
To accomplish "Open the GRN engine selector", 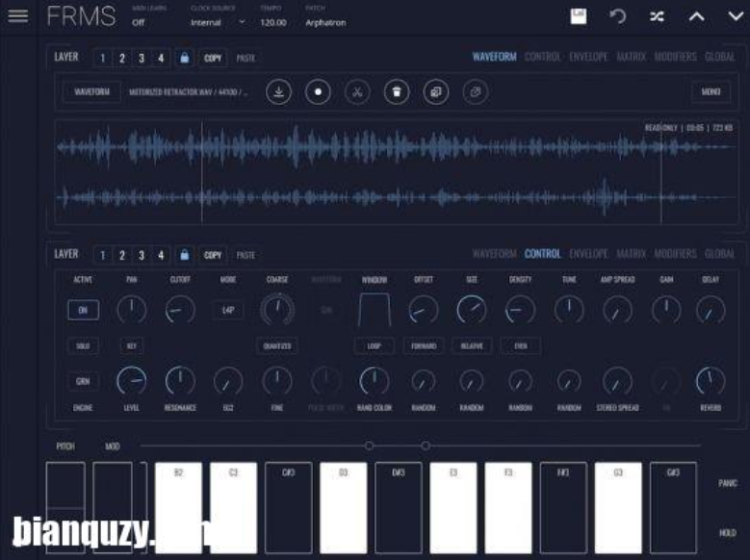I will (x=83, y=381).
